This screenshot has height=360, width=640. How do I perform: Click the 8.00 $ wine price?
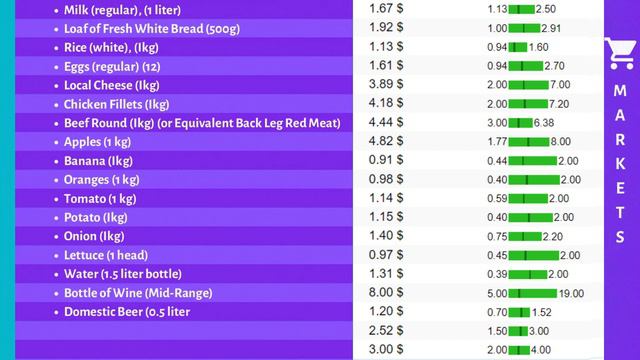click(386, 292)
